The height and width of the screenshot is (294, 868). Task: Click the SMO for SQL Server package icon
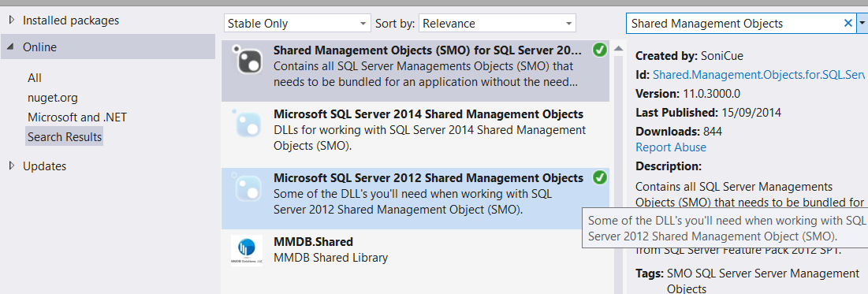click(x=247, y=58)
